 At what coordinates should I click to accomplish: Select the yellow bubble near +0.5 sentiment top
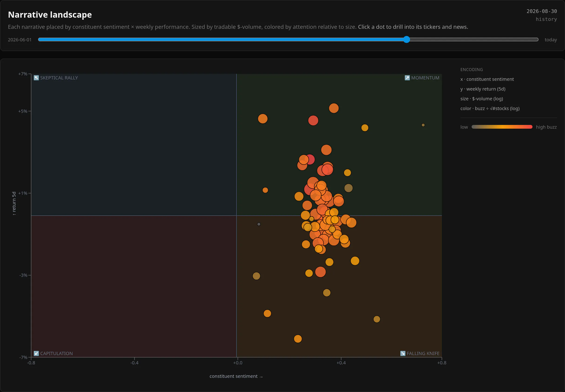pos(365,128)
